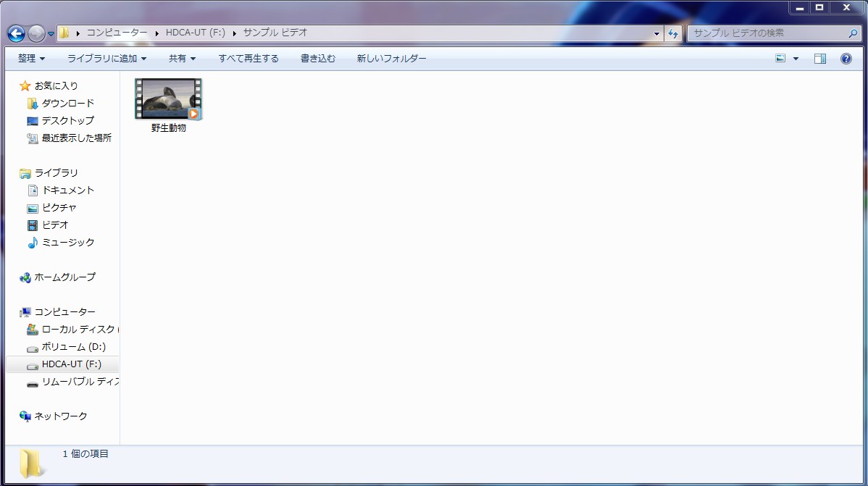Click the ホームグループ icon
Viewport: 868px width, 486px height.
(x=25, y=277)
